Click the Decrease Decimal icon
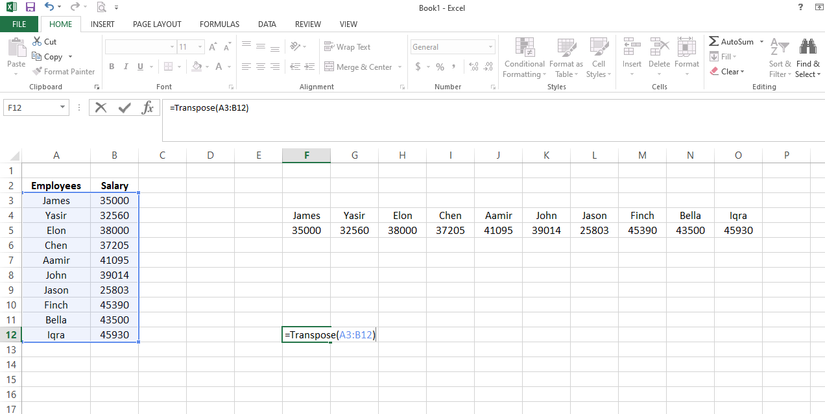The width and height of the screenshot is (825, 414). point(488,67)
